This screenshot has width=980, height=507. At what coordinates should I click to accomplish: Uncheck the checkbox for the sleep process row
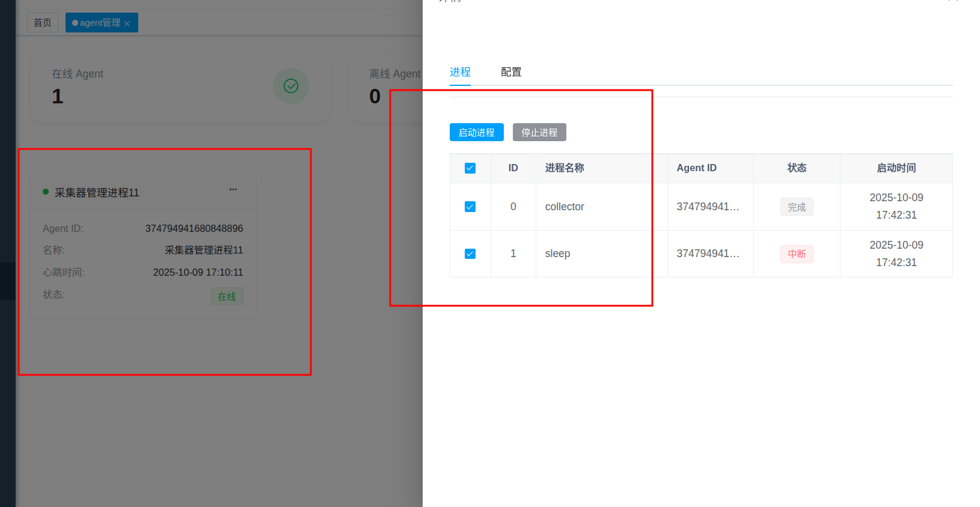tap(470, 254)
